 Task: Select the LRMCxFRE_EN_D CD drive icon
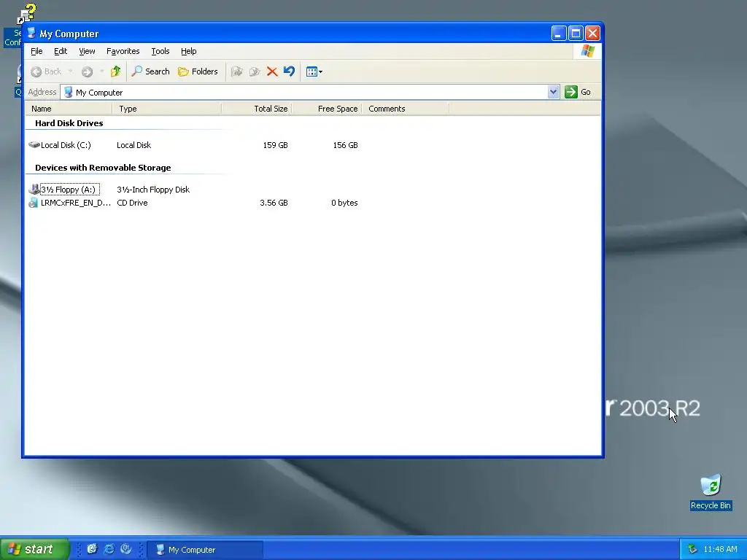34,203
